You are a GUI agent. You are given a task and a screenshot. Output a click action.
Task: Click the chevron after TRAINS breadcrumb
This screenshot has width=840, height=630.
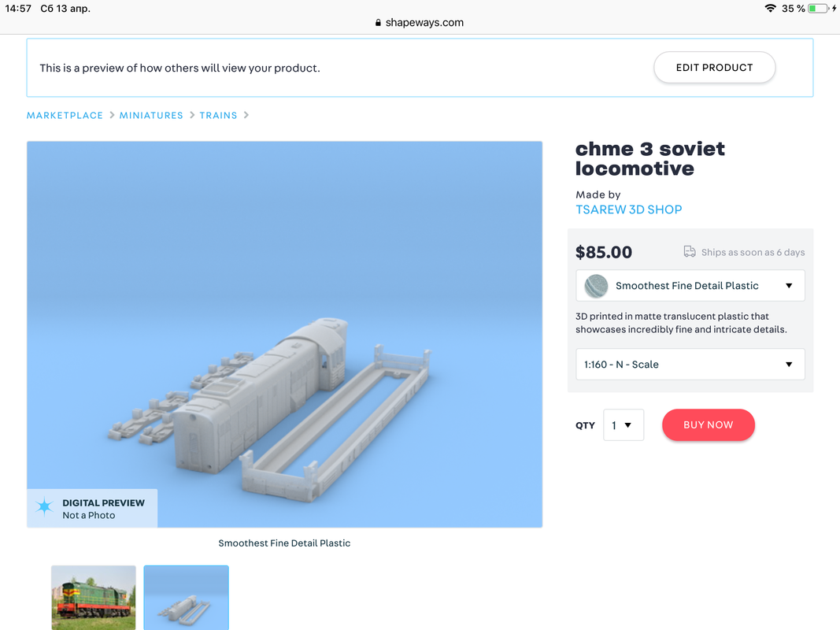click(246, 115)
